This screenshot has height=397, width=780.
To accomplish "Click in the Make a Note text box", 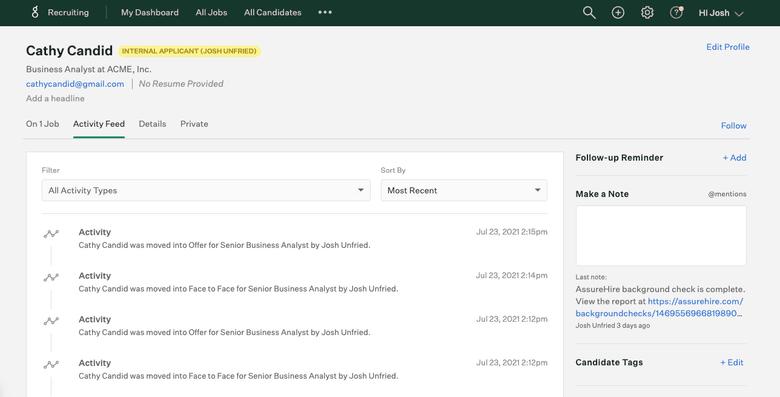I will tap(661, 236).
